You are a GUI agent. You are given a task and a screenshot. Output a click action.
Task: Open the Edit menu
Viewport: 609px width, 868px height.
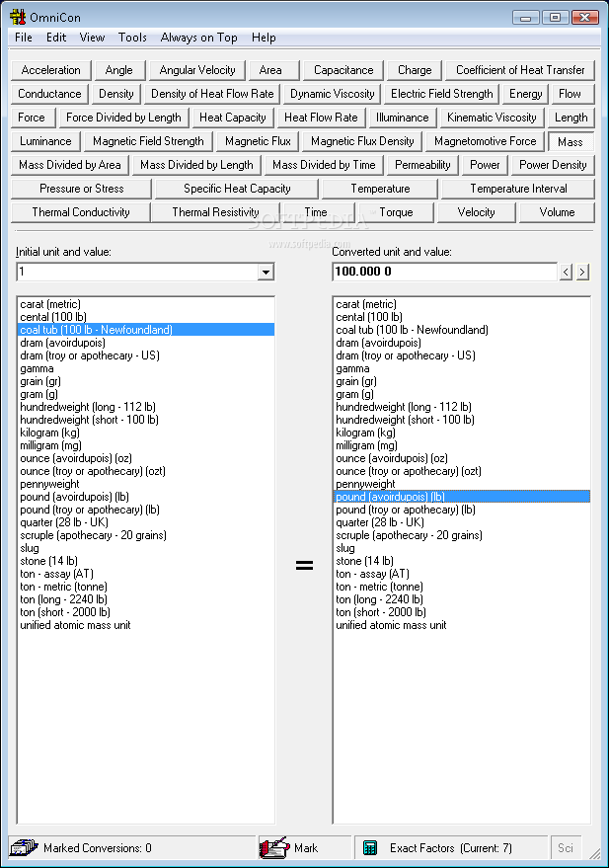[56, 38]
